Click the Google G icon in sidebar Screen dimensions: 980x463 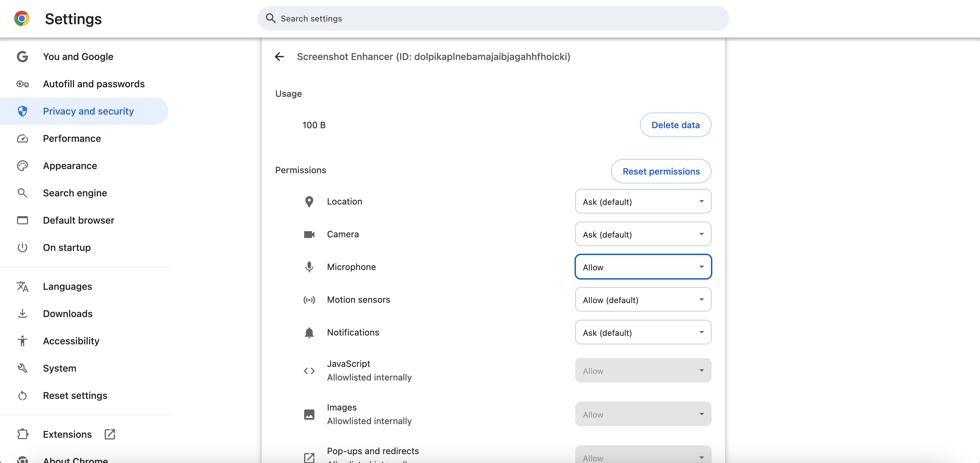point(23,57)
